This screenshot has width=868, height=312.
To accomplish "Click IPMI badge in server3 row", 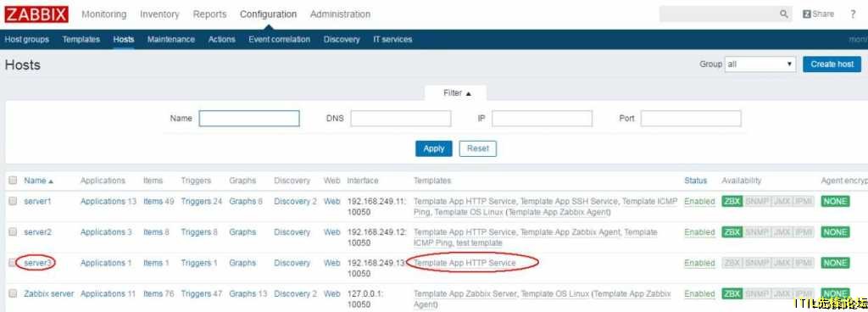I will 804,263.
